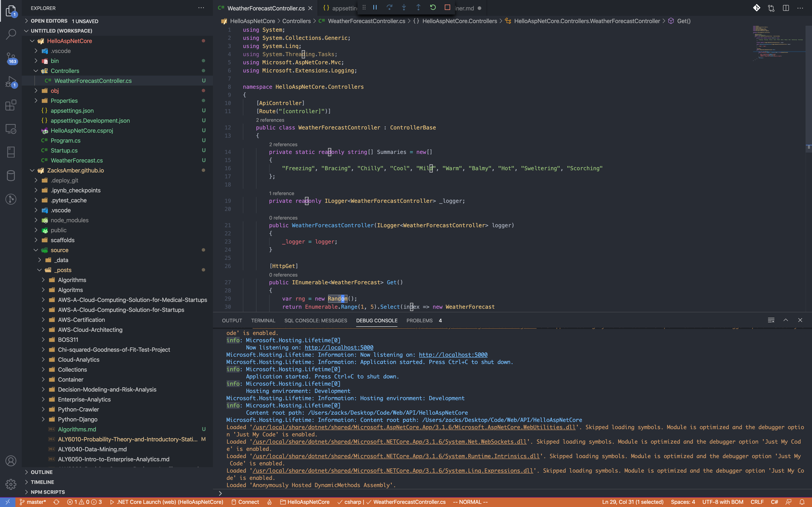Switch to the TERMINAL panel tab
The height and width of the screenshot is (507, 812).
pyautogui.click(x=263, y=320)
